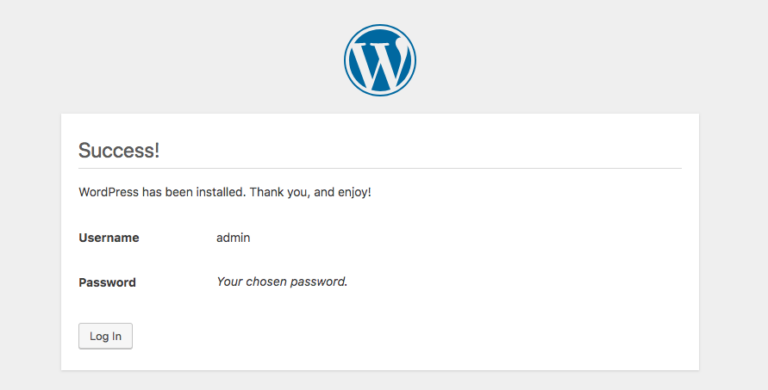Click the WordPress logo icon
The width and height of the screenshot is (768, 390).
[380, 60]
